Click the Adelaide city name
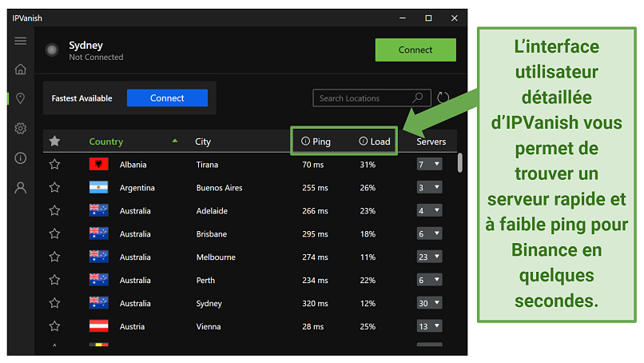 [212, 211]
